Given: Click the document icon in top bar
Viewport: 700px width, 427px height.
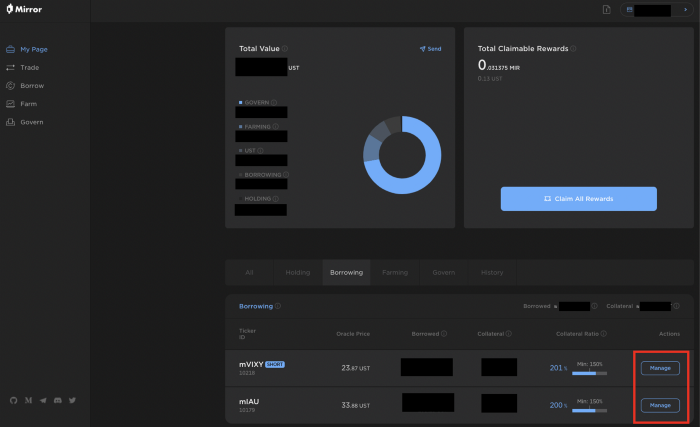Looking at the screenshot, I should 606,10.
